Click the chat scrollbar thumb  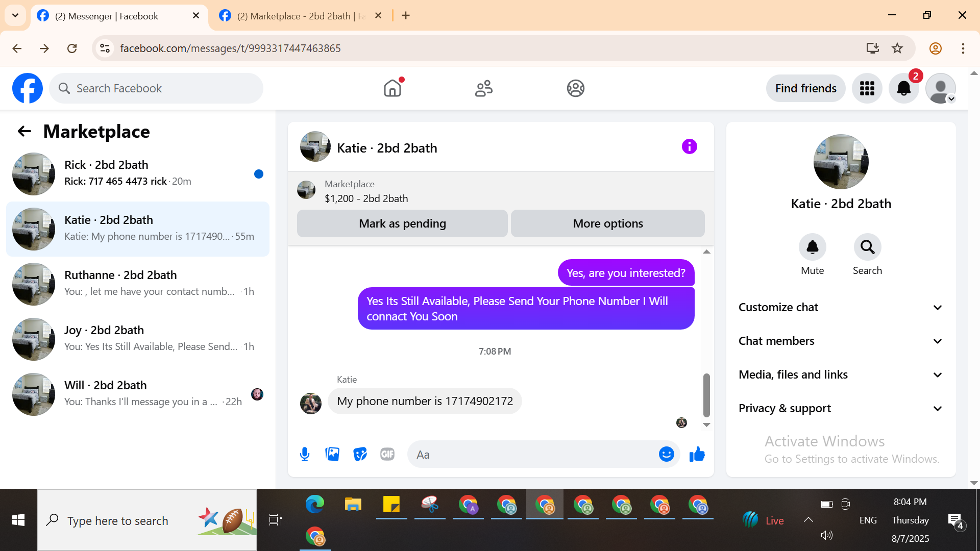[706, 395]
